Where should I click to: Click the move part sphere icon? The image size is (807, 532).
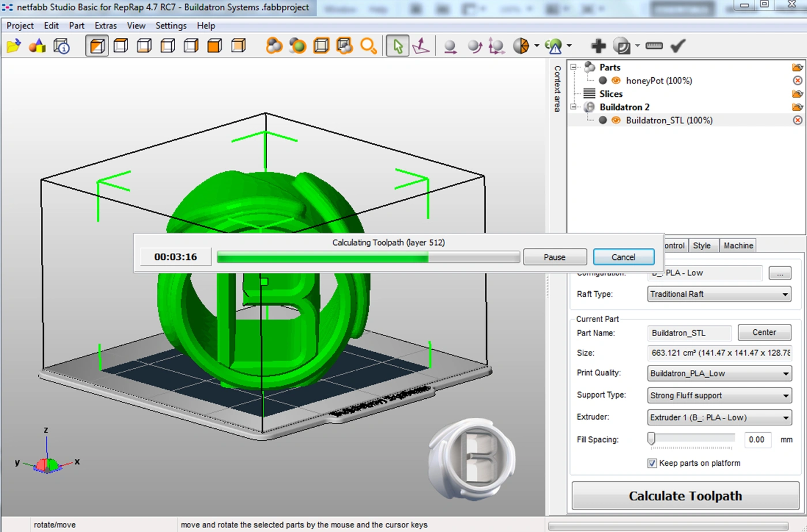(450, 46)
